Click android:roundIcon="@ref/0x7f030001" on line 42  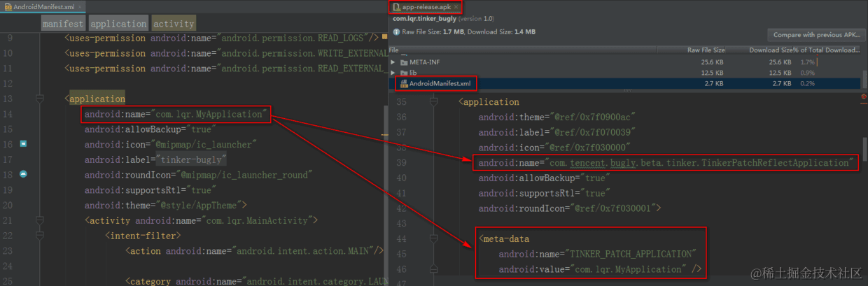tap(570, 208)
